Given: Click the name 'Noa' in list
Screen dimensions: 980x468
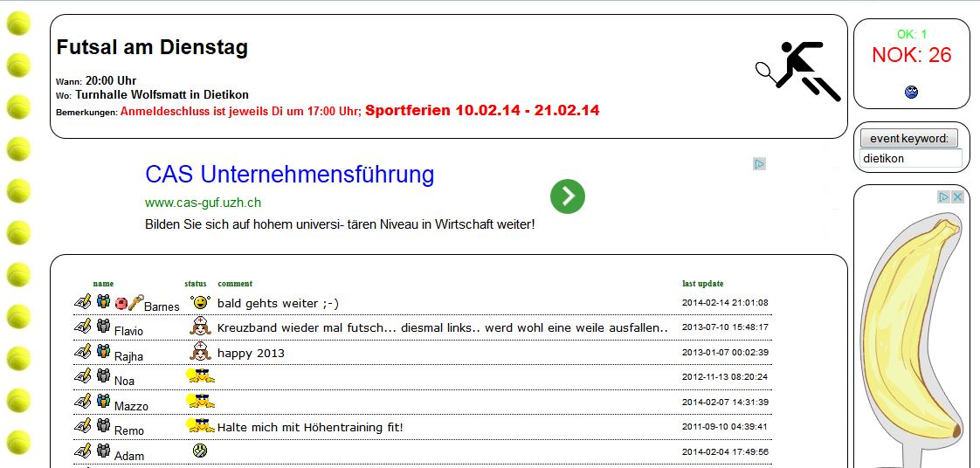Looking at the screenshot, I should (x=124, y=382).
